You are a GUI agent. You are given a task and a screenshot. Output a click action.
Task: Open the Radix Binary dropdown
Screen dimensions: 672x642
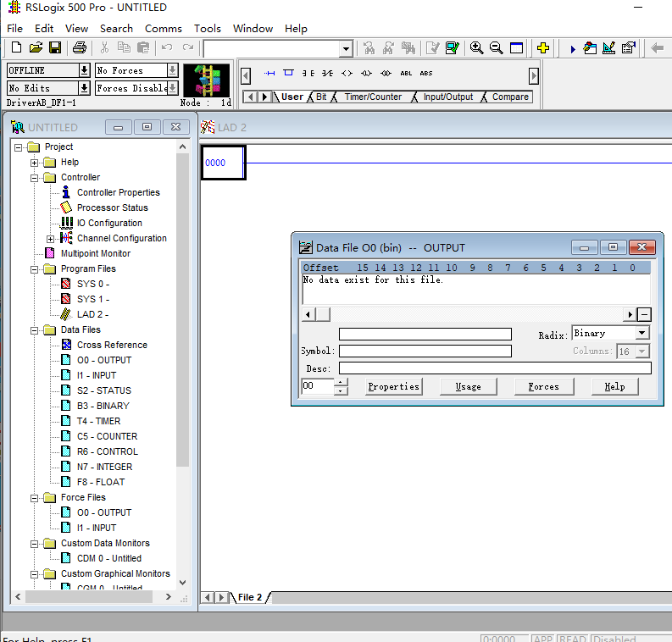coord(641,334)
